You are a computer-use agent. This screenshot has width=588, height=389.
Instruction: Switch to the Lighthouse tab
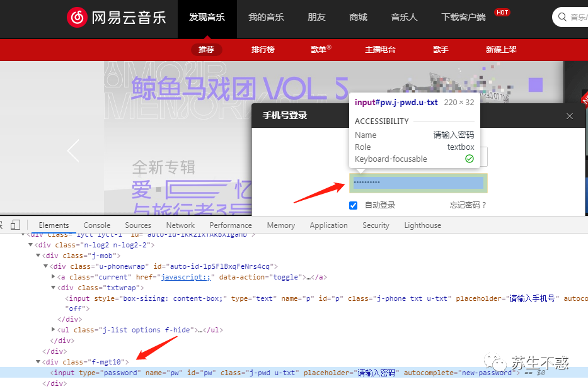click(x=423, y=225)
